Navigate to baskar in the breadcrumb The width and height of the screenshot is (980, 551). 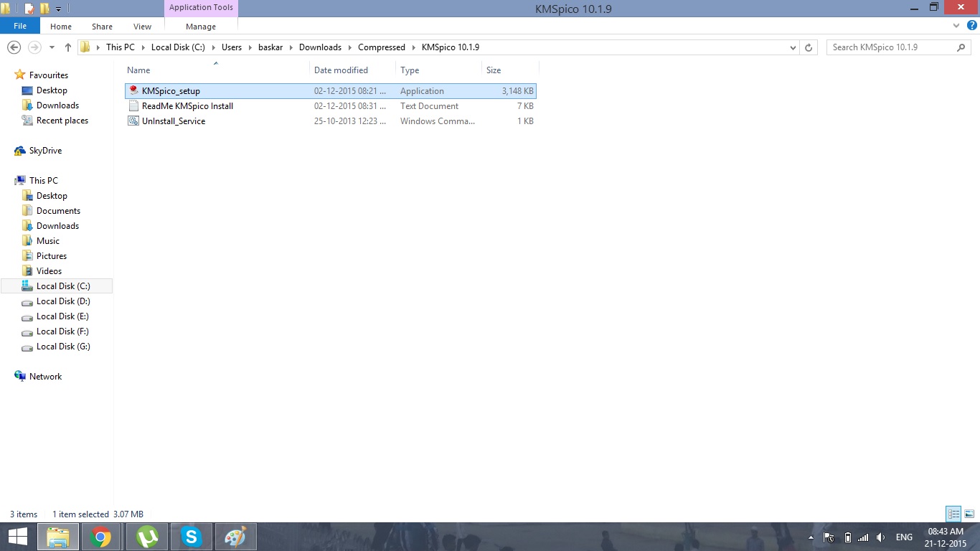271,47
